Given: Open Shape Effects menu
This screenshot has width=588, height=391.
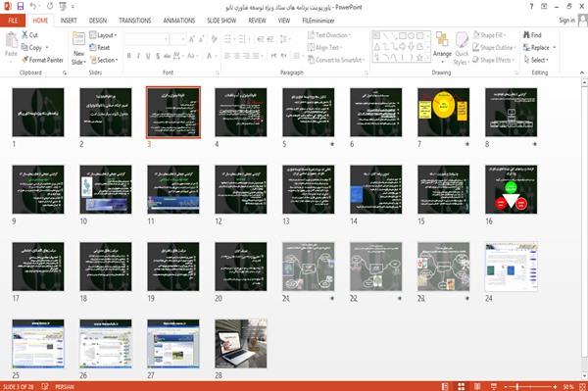Looking at the screenshot, I should [494, 60].
